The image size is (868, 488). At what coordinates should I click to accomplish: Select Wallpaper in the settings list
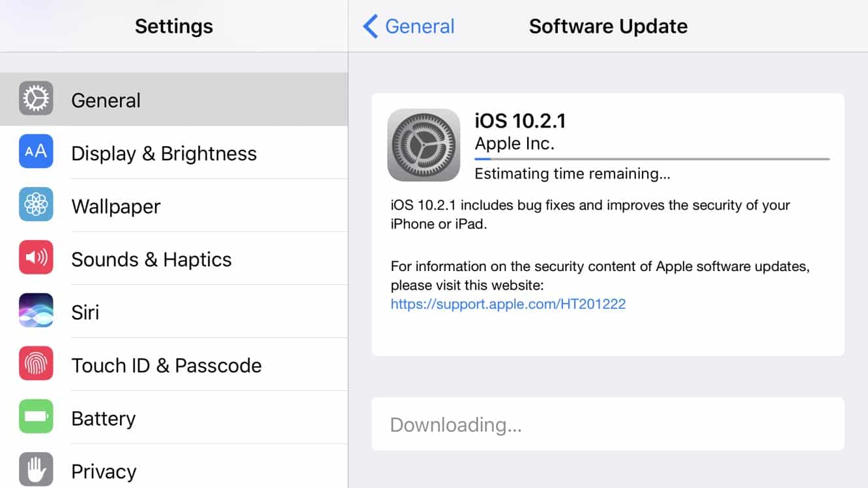pos(116,207)
